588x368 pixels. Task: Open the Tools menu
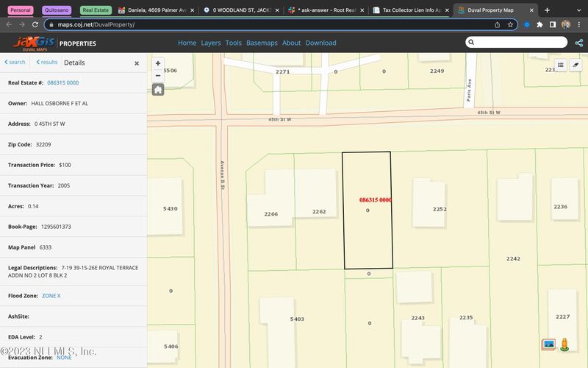[x=233, y=43]
